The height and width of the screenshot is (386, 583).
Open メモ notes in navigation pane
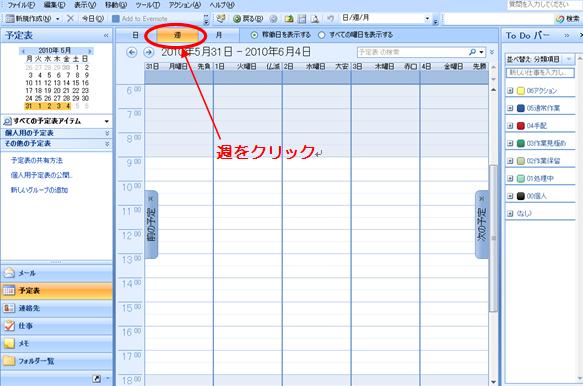[x=57, y=343]
